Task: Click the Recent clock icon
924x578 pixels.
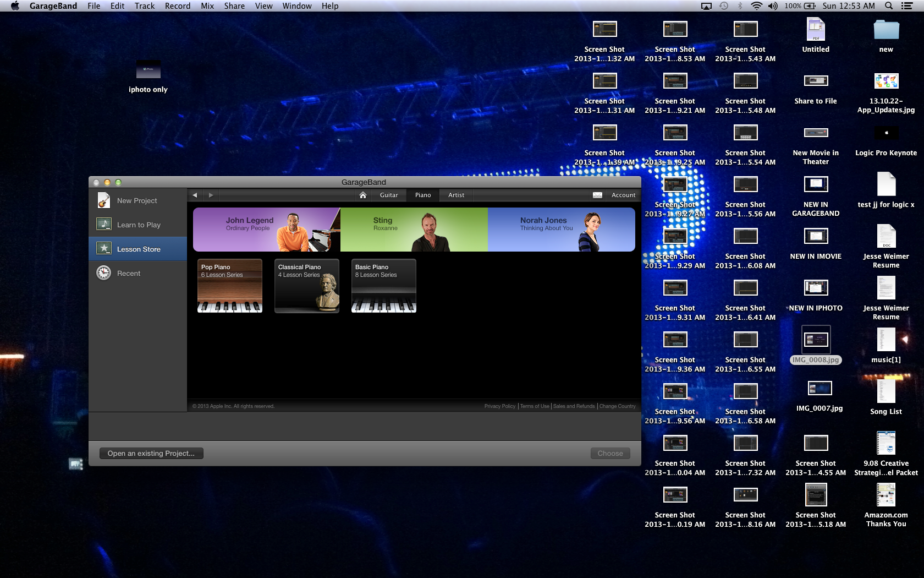Action: pos(103,272)
